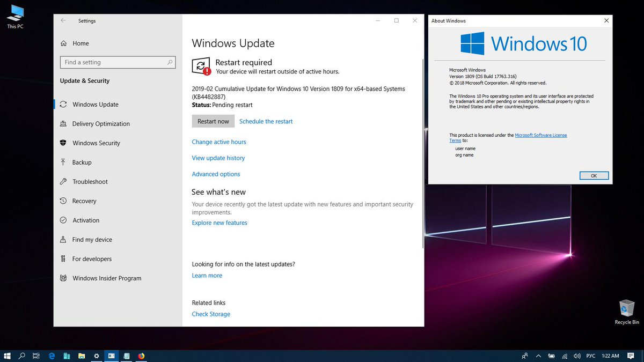This screenshot has height=362, width=644.
Task: Click the search magnifier in Find a setting
Action: (x=170, y=62)
